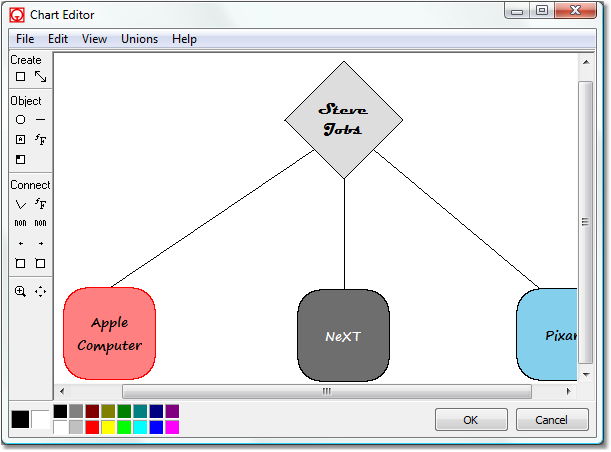Click the vertical scrollbar down arrow

586,374
